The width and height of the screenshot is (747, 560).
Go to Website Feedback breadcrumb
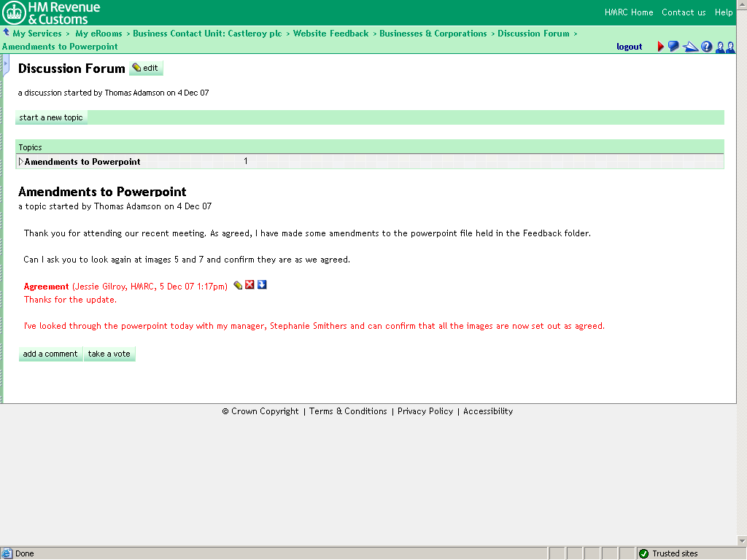click(330, 34)
